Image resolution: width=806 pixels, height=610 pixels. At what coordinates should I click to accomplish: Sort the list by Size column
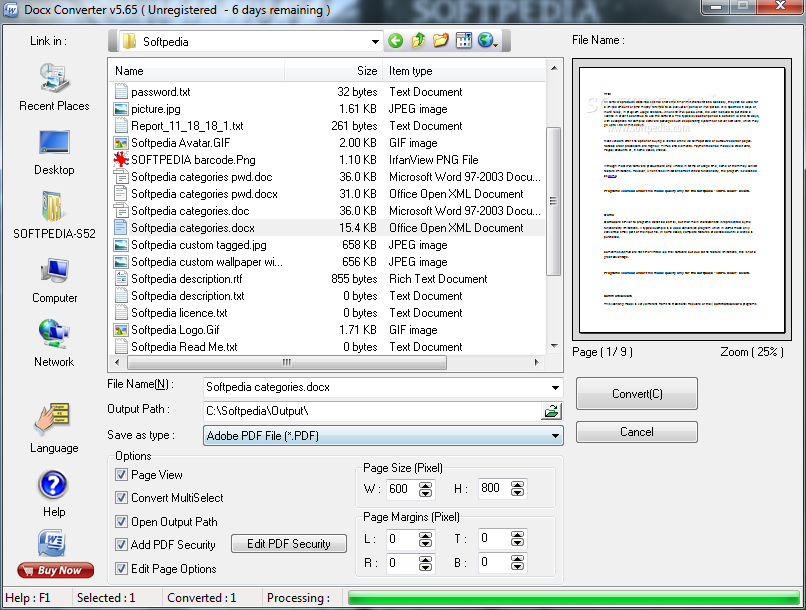(333, 71)
